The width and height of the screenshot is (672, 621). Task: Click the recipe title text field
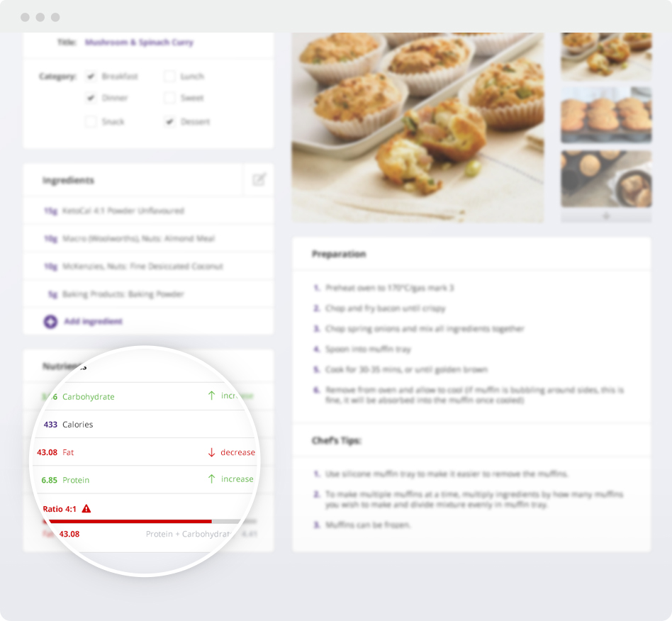coord(139,42)
